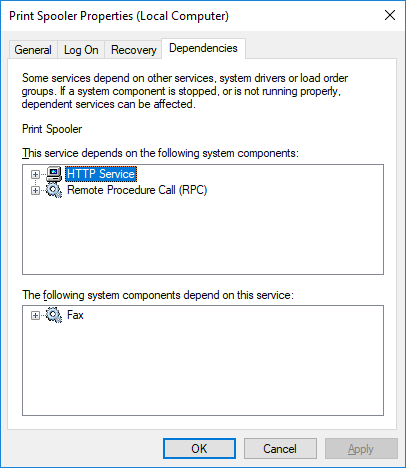Expand the Remote Procedure Call (RPC) node

[x=35, y=191]
